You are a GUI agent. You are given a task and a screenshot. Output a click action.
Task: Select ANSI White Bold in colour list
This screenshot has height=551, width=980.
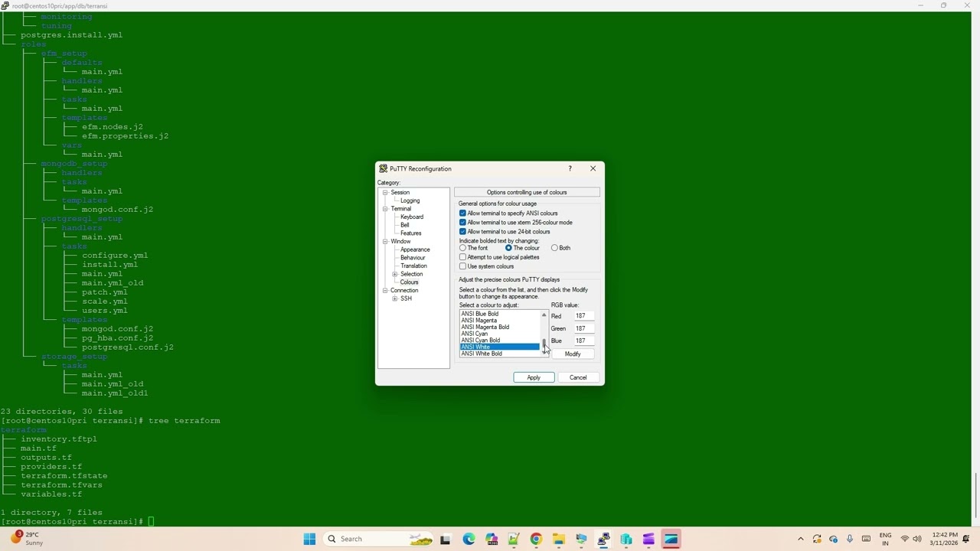click(499, 354)
